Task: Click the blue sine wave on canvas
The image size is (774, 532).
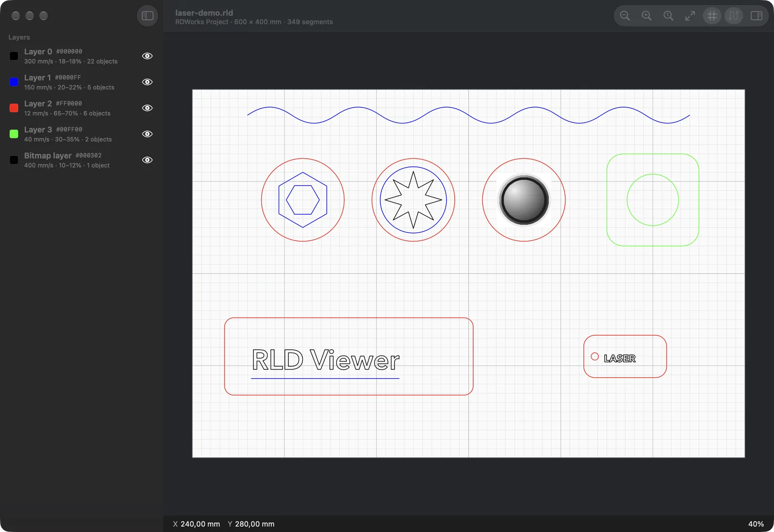Action: [x=468, y=115]
